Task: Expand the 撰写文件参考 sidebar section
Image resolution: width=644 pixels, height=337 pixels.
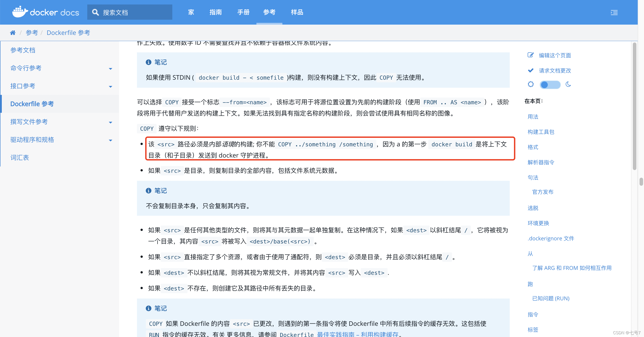Action: coord(111,122)
